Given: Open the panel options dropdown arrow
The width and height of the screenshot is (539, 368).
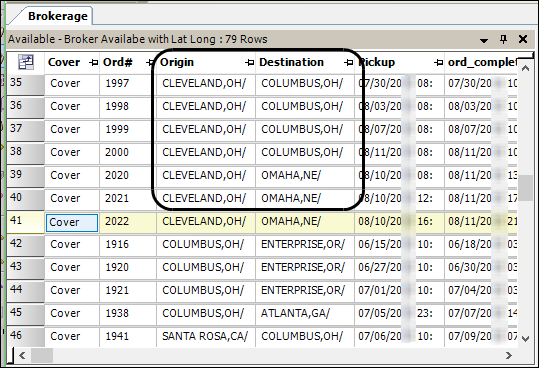Looking at the screenshot, I should click(484, 40).
